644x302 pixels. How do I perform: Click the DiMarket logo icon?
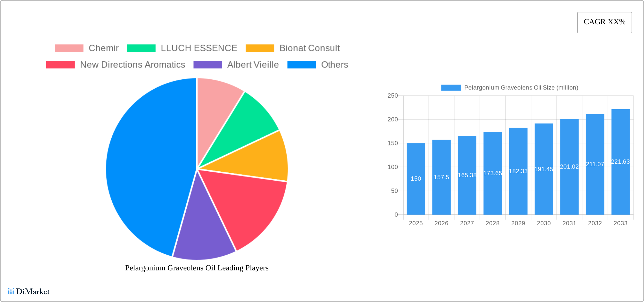click(11, 291)
